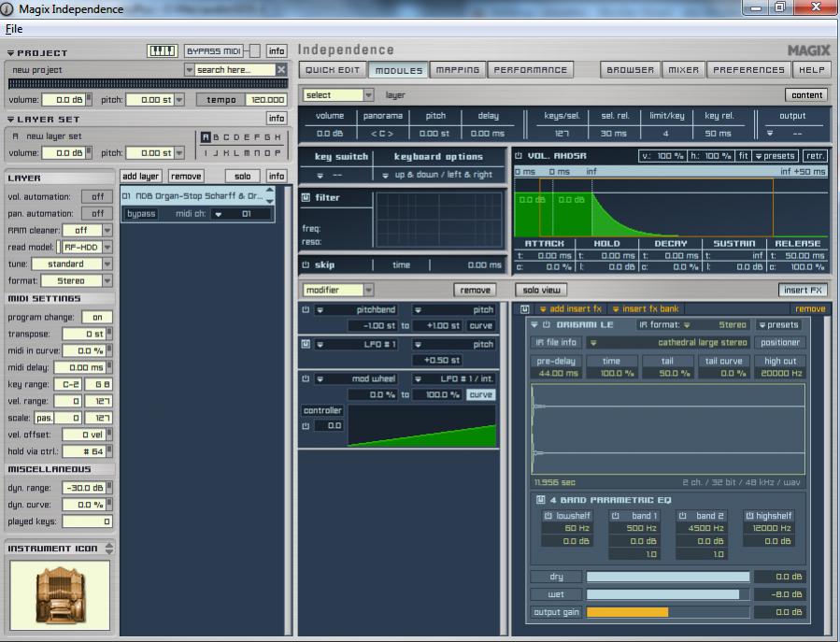
Task: Toggle vol. automation off switch
Action: click(x=97, y=196)
